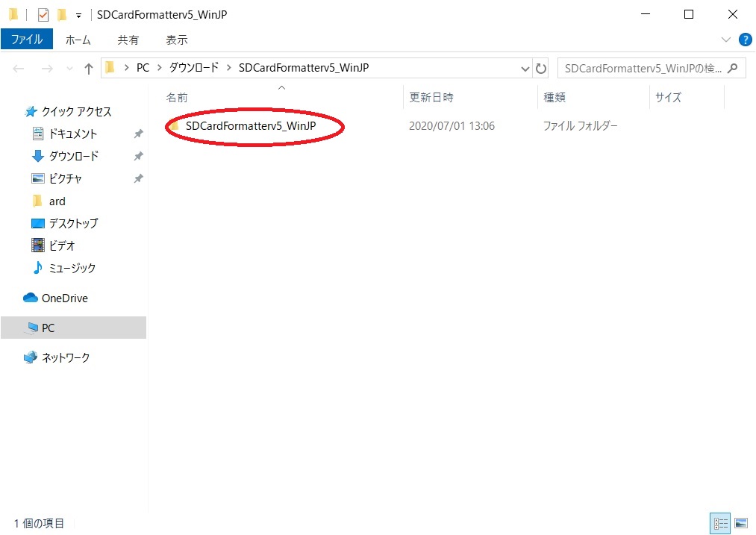Open the Help question mark icon
Screen dimensions: 756x535
[744, 40]
